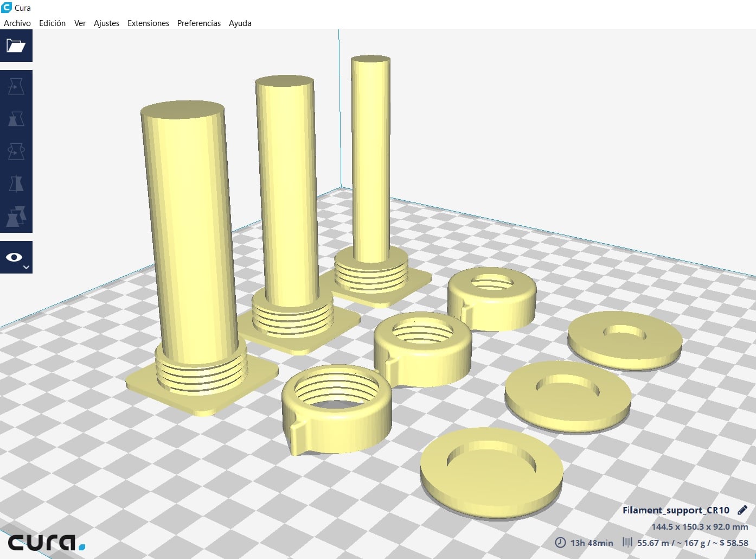Click the filament spool icon near 55.67 m
The width and height of the screenshot is (756, 559).
(627, 542)
